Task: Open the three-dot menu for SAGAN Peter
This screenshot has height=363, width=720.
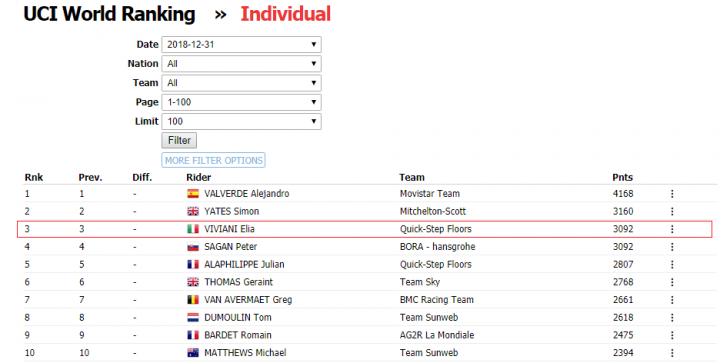Action: click(672, 246)
